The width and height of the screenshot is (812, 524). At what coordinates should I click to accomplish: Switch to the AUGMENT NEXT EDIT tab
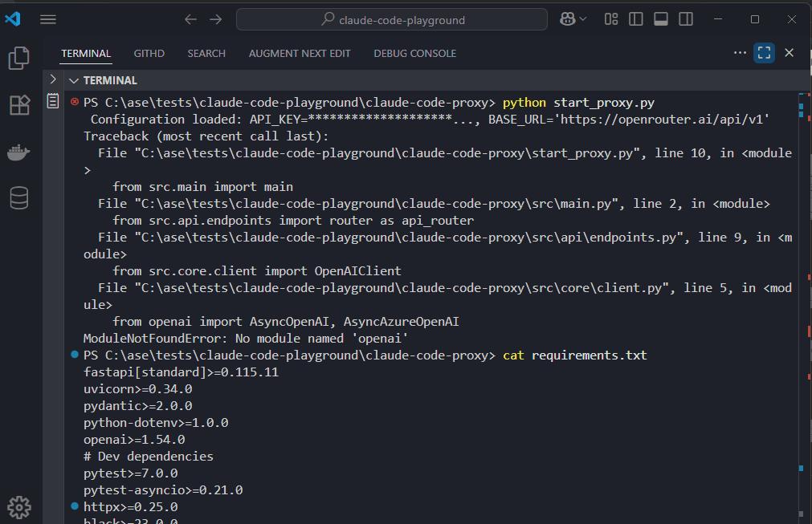[300, 53]
